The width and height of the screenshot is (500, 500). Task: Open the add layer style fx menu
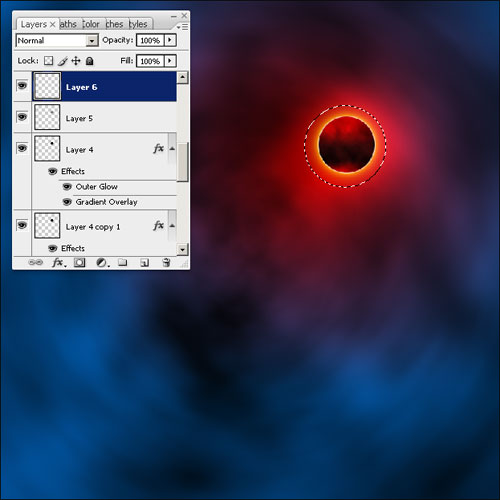tap(59, 263)
